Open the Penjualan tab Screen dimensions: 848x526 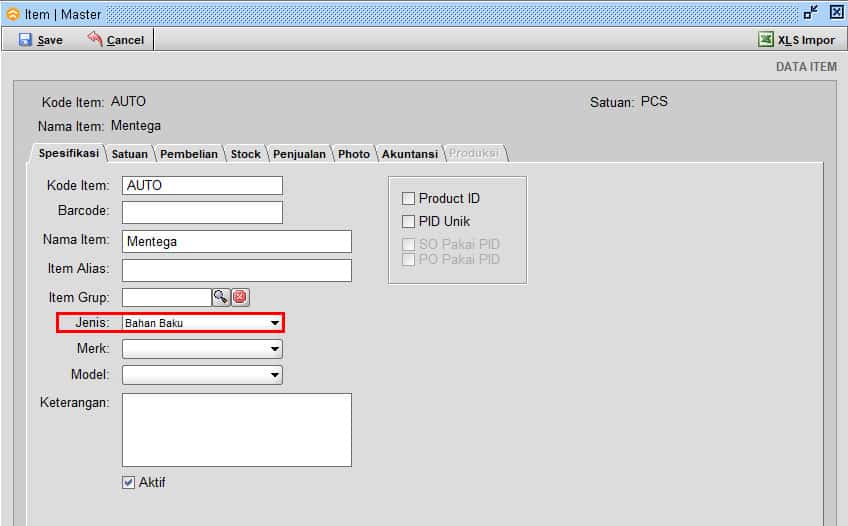click(x=299, y=154)
